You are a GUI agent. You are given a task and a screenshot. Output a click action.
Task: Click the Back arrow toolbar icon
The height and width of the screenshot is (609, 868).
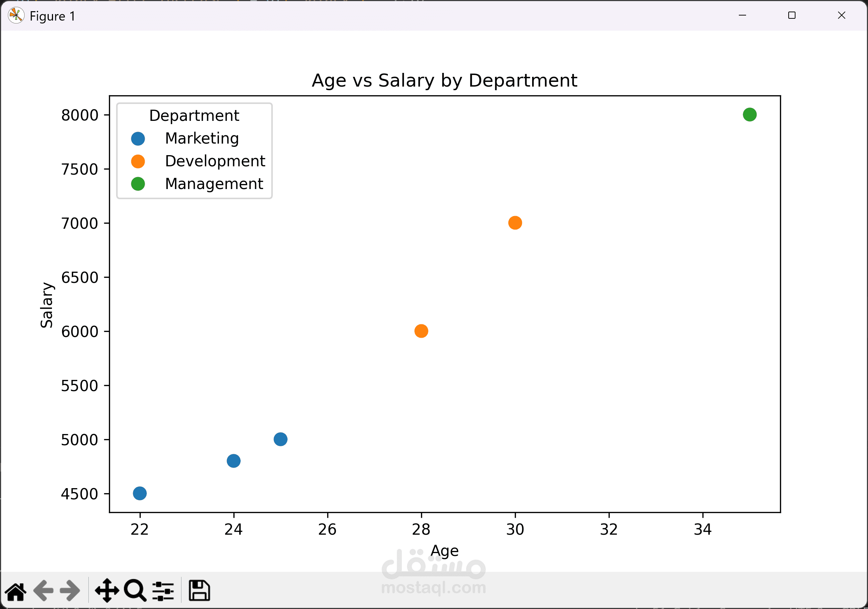(x=43, y=591)
